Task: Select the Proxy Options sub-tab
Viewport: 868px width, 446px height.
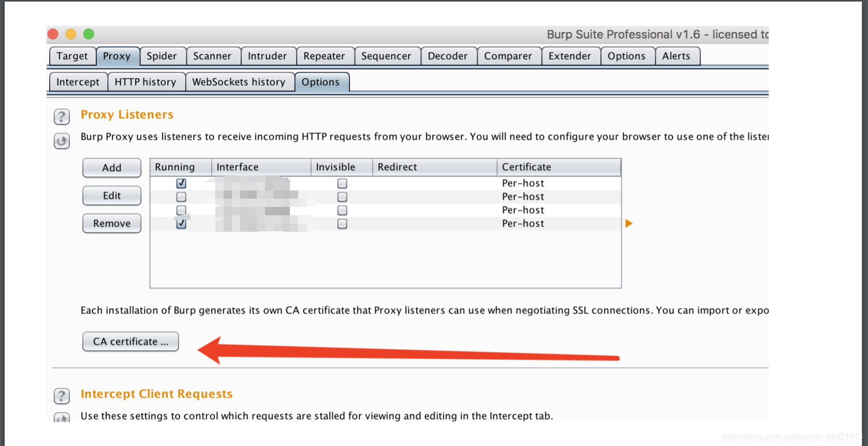Action: click(321, 82)
